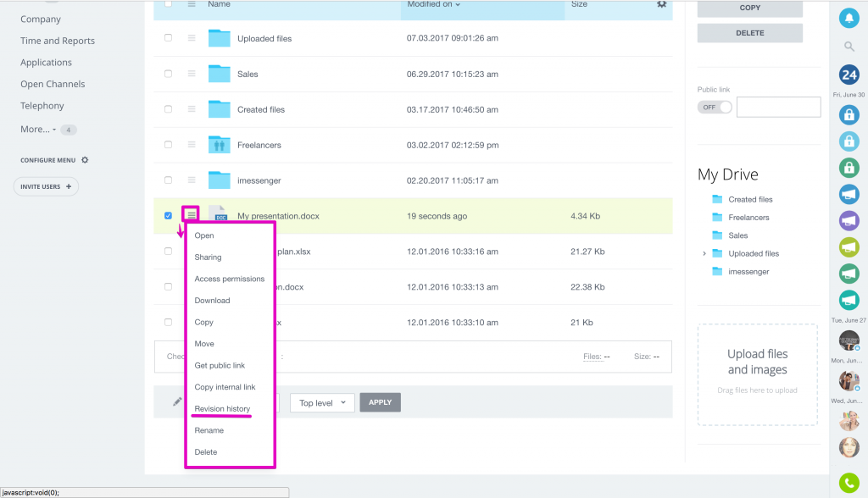The height and width of the screenshot is (498, 868).
Task: Open row menu icon for Uploaded files
Action: click(192, 38)
